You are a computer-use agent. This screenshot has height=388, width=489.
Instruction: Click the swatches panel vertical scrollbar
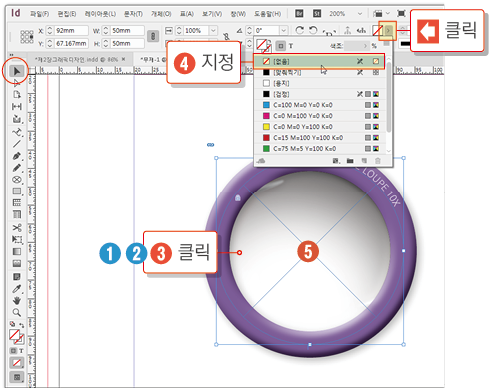[x=389, y=97]
